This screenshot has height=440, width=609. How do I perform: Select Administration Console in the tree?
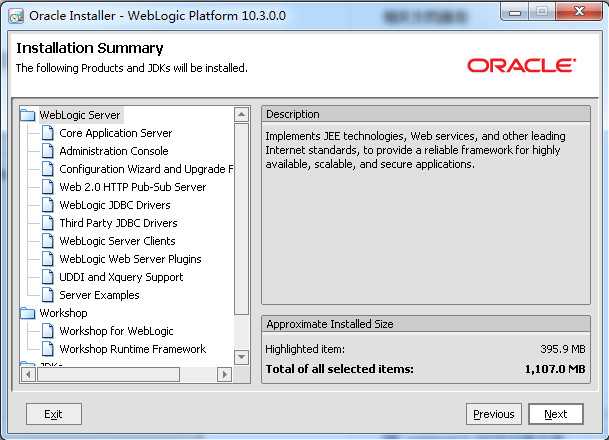[x=114, y=151]
